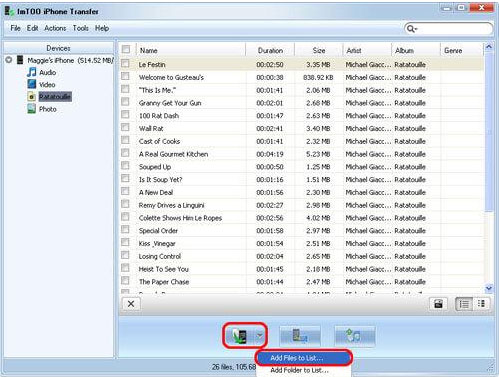Viewport: 499px width, 377px height.
Task: Open the File menu
Action: [15, 28]
